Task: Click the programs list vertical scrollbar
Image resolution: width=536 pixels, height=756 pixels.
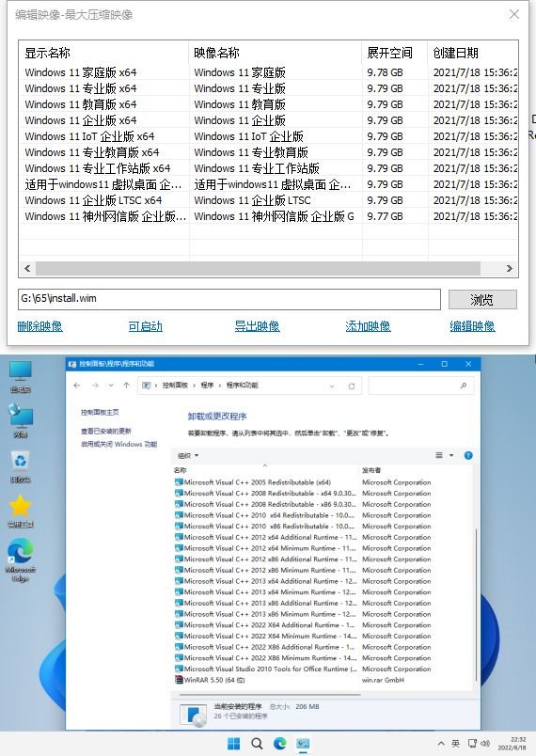Action: point(476,605)
